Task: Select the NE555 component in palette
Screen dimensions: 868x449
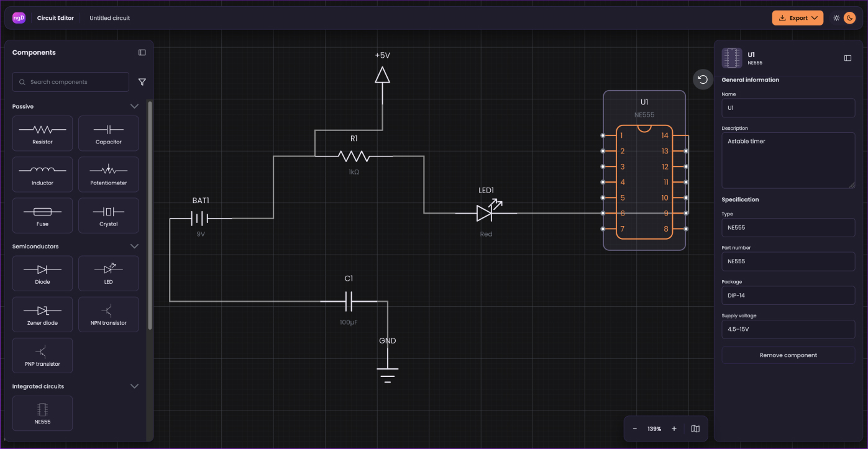Action: (42, 413)
